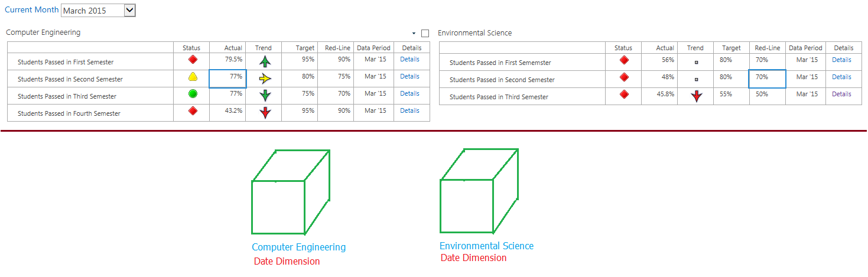Viewport: 868px width, 277px height.
Task: Open Details link for Environmental Science Second Semester
Action: click(841, 77)
